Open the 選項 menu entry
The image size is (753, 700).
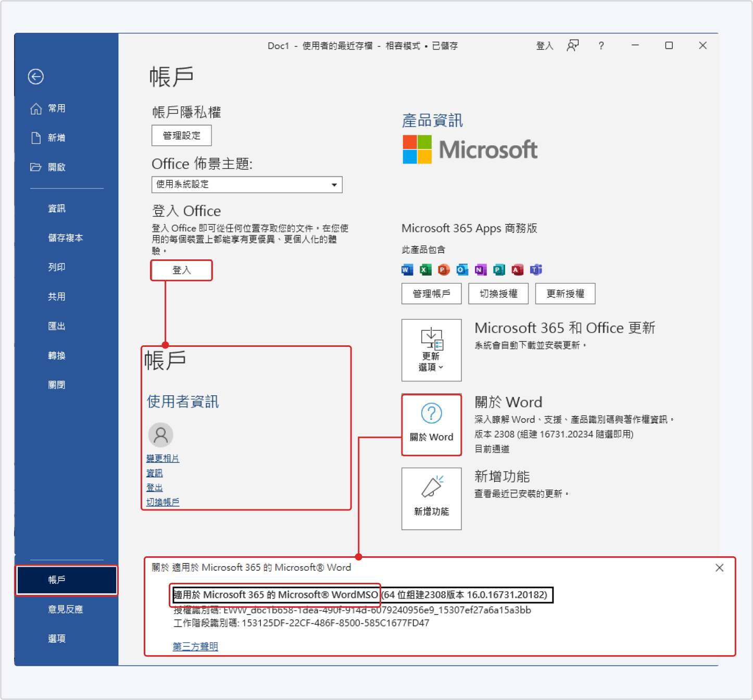(x=56, y=639)
